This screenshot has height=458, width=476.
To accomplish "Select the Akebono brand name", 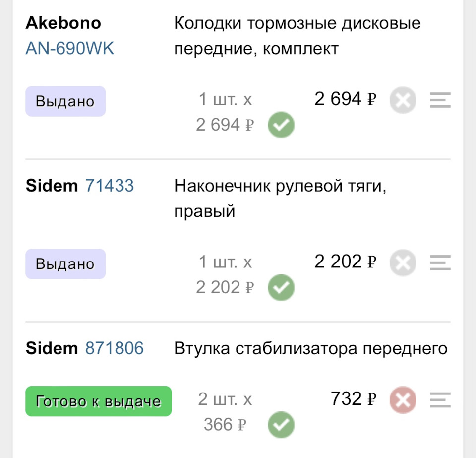I will [x=63, y=23].
